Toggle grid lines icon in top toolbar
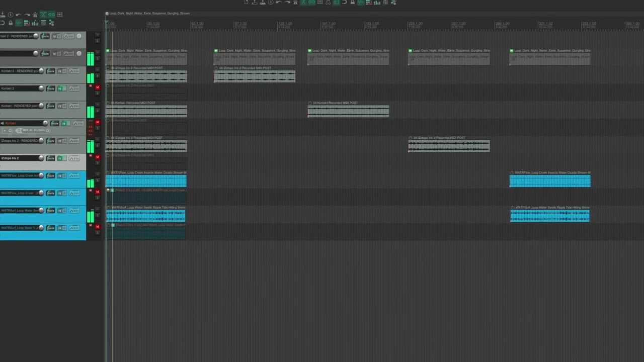 337,3
